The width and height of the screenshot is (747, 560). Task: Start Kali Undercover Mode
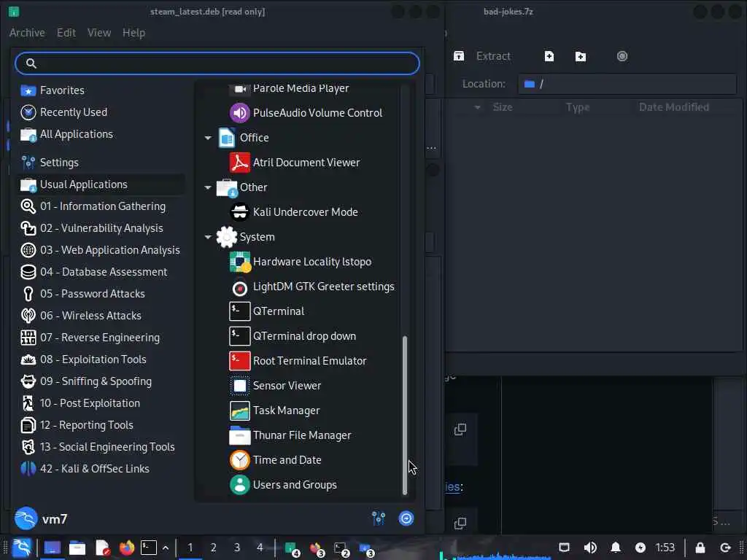295,212
